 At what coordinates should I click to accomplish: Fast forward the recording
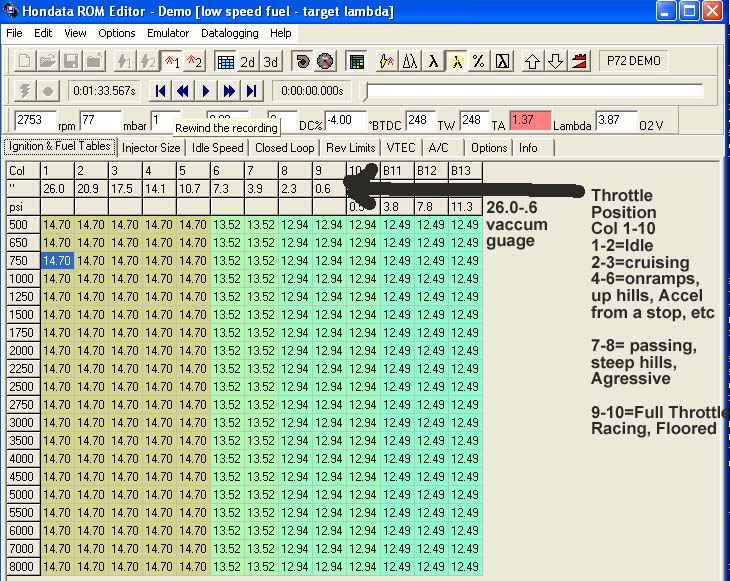[x=229, y=91]
